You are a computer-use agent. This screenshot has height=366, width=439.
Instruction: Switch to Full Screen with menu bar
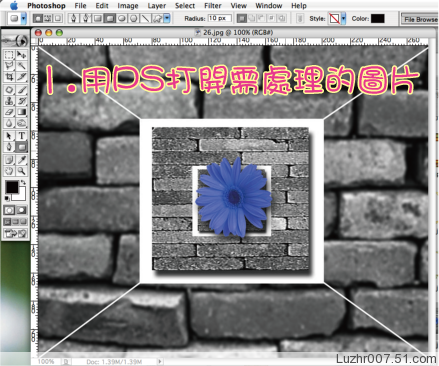click(x=15, y=222)
